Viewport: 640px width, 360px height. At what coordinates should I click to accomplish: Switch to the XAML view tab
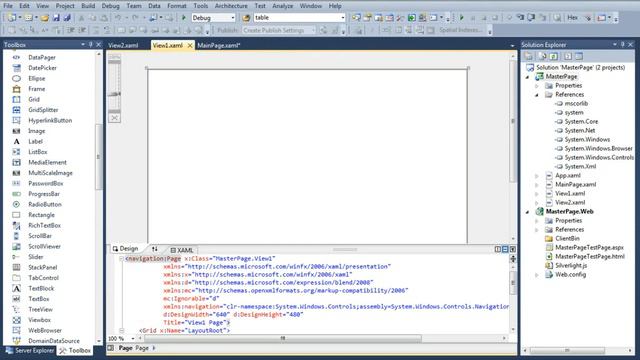click(182, 250)
